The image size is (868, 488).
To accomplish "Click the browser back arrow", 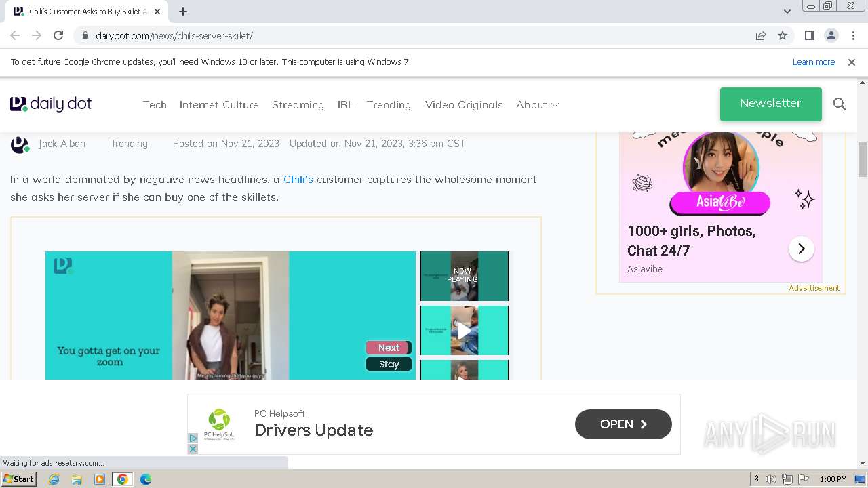I will [15, 35].
